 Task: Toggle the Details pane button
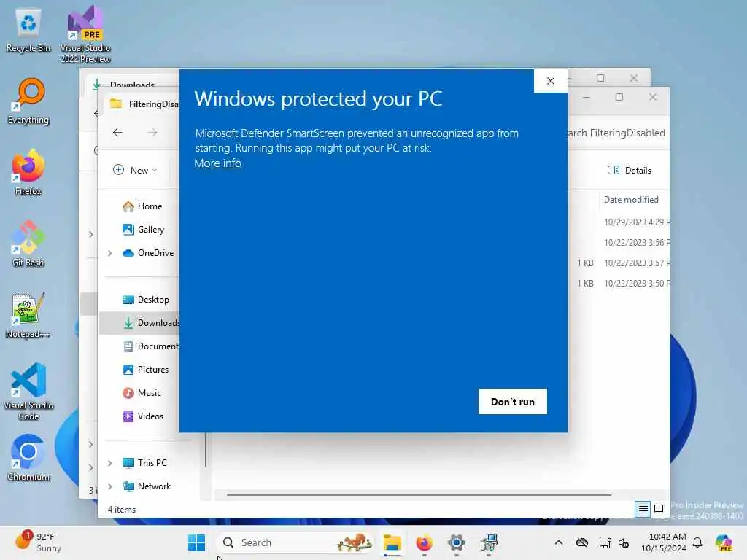click(x=630, y=170)
